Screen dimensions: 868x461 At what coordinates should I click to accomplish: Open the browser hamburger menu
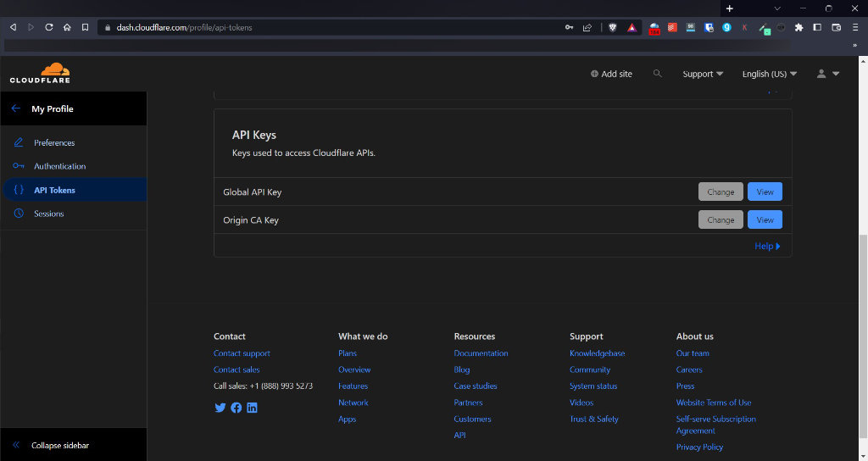855,27
